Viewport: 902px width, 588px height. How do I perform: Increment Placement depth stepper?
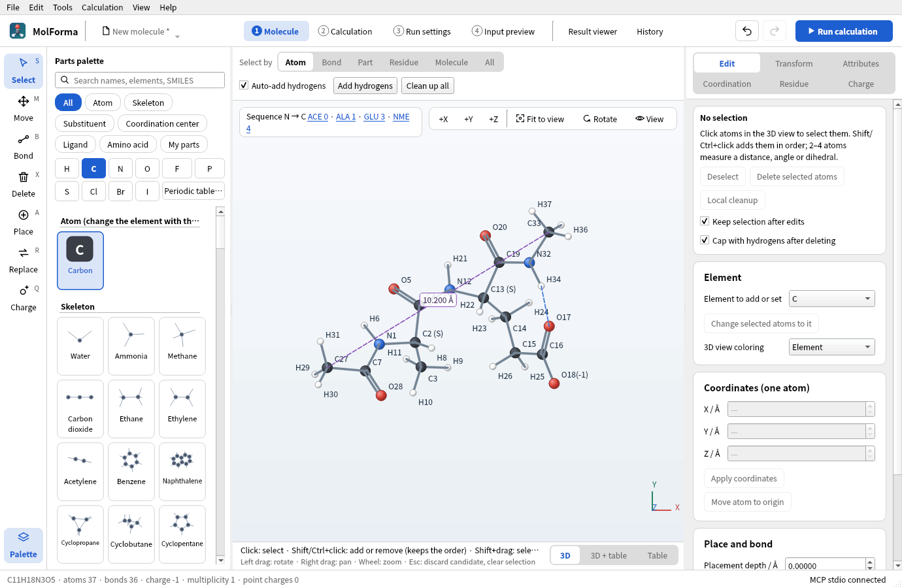(x=870, y=562)
